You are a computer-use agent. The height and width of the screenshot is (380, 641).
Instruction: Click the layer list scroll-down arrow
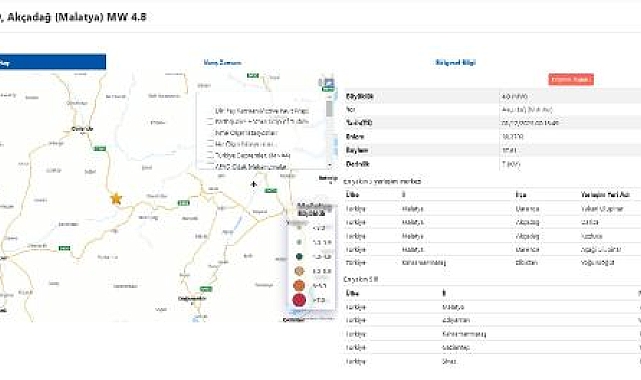point(329,165)
